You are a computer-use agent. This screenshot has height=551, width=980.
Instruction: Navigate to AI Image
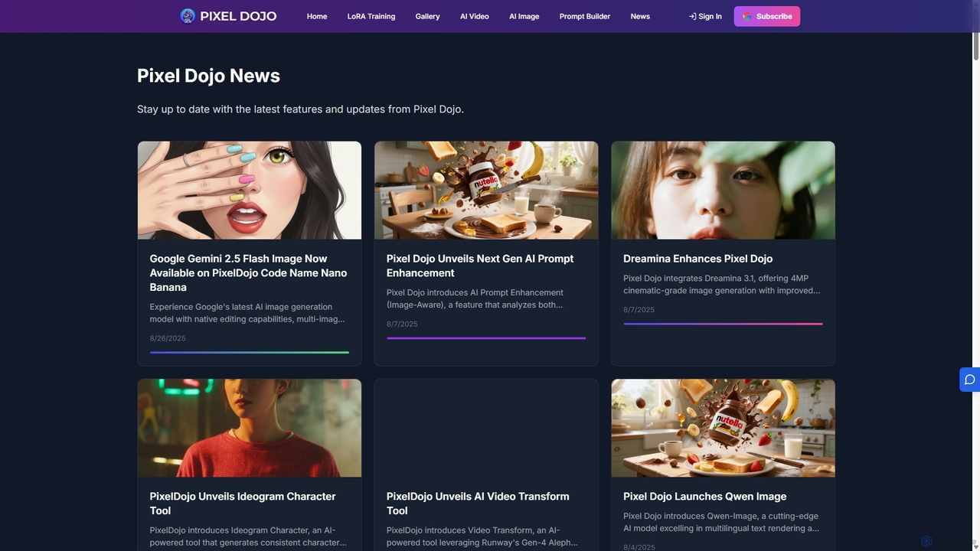524,16
